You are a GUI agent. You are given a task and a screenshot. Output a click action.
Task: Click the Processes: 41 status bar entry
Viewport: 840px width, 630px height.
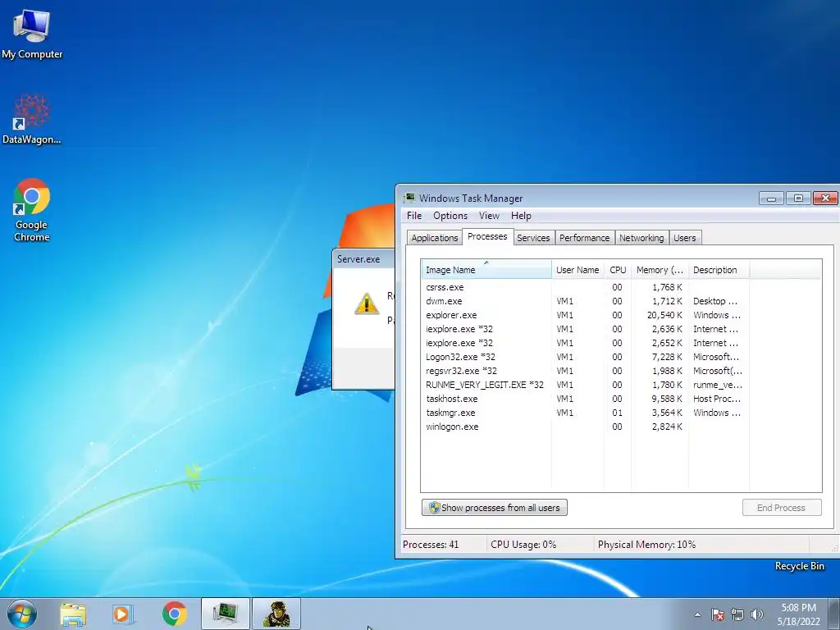click(431, 545)
